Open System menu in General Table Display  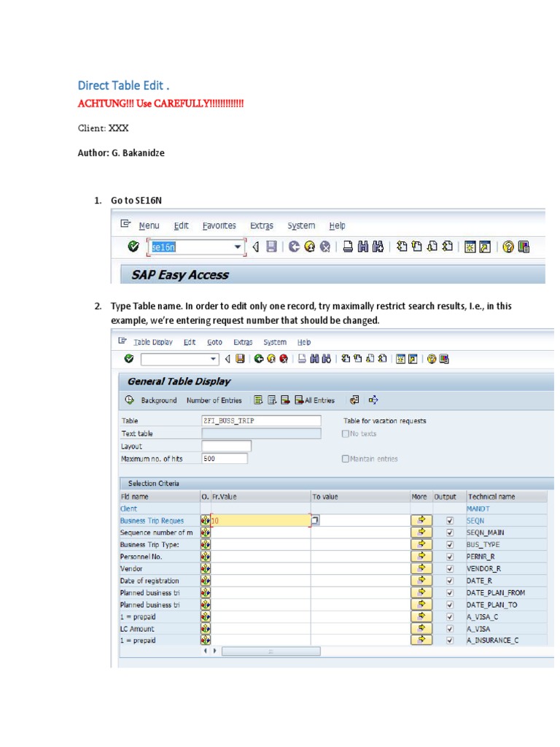(x=275, y=342)
